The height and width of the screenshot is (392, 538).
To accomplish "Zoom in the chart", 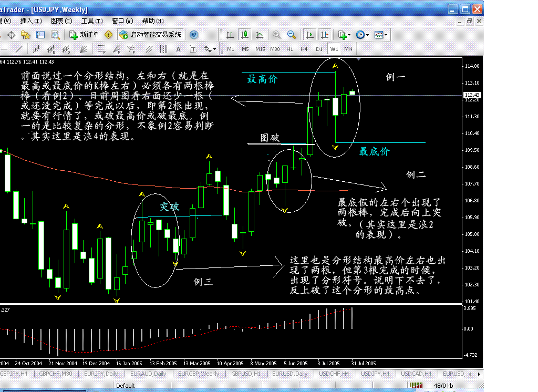I will point(276,35).
